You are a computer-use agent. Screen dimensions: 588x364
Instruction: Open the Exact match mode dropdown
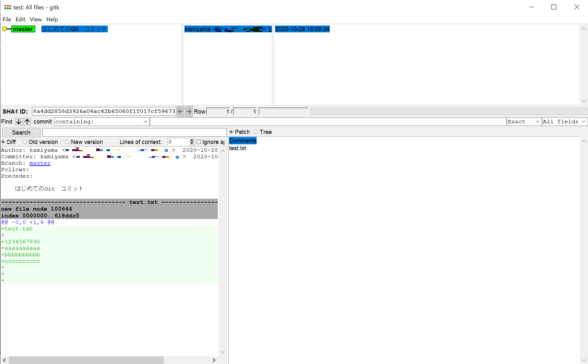[x=536, y=122]
